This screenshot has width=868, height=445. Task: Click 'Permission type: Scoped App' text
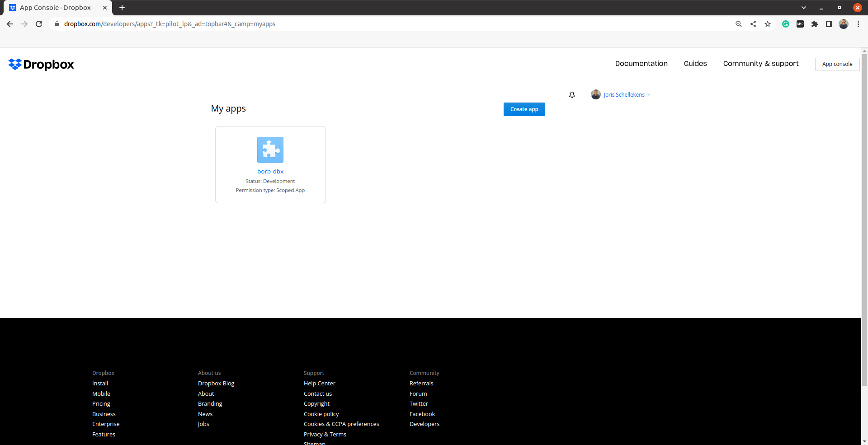270,190
